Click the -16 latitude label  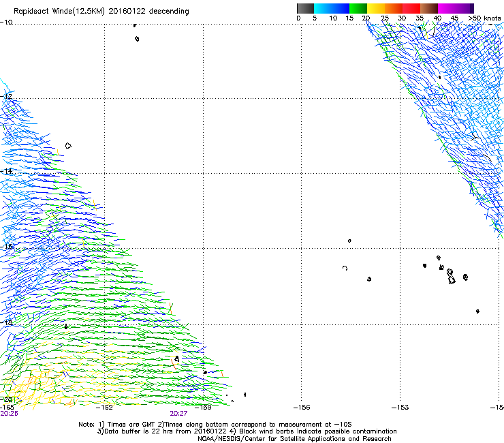click(6, 247)
